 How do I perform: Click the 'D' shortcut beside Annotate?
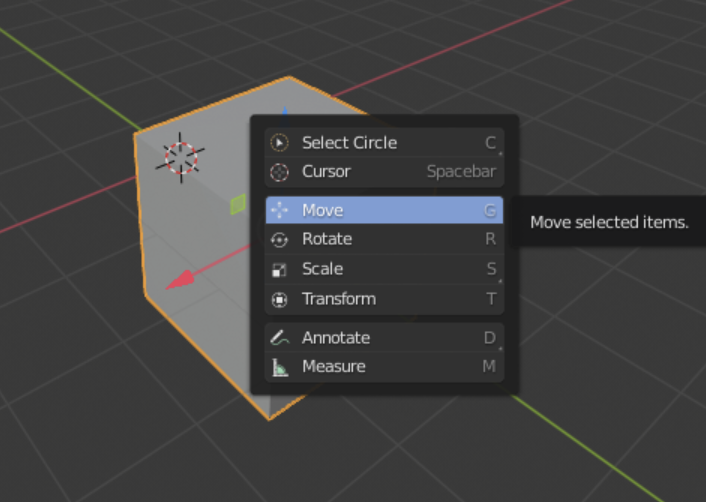[x=490, y=337]
